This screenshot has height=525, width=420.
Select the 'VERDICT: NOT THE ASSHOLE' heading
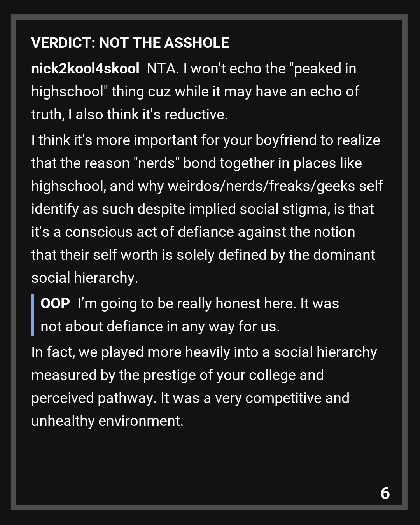coord(130,43)
